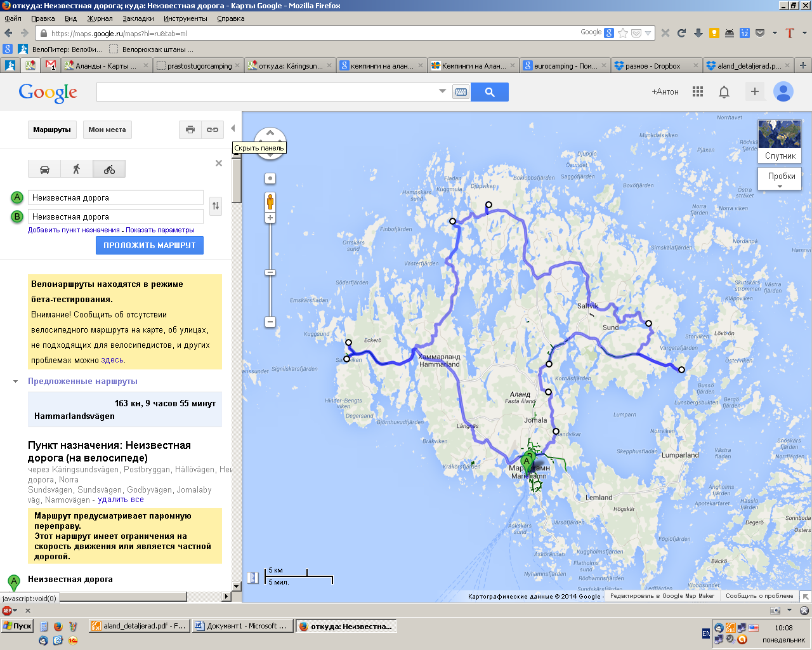Viewport: 812px width, 650px height.
Task: Click destination B input field
Action: tap(115, 216)
